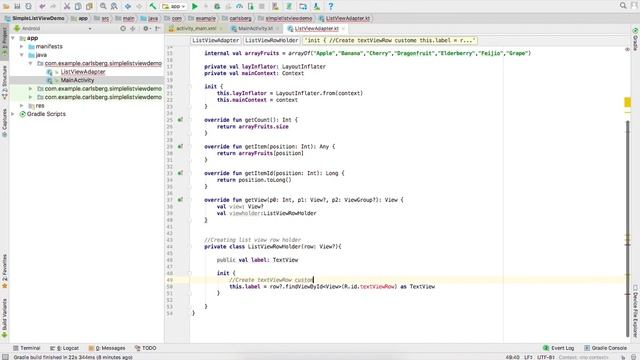Debug the app with the bug icon

(217, 6)
